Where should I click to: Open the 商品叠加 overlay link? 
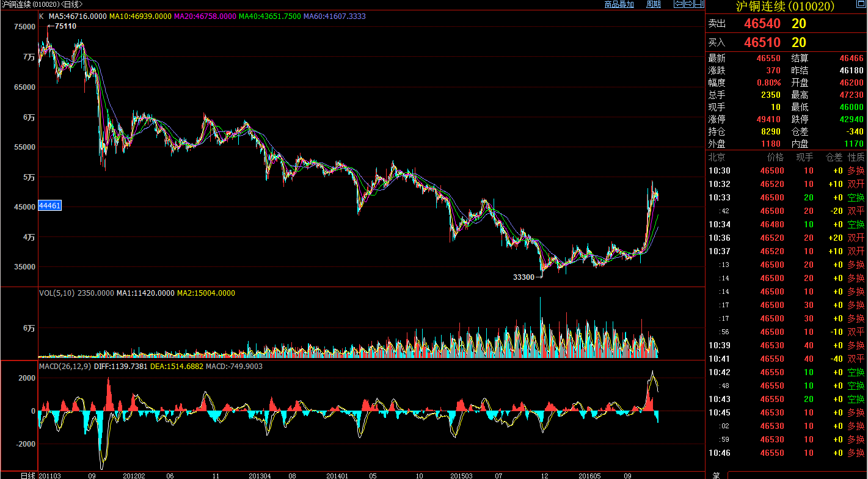coord(619,4)
